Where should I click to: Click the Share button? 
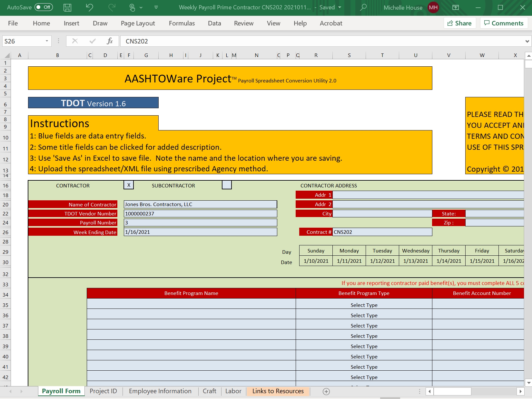(460, 23)
